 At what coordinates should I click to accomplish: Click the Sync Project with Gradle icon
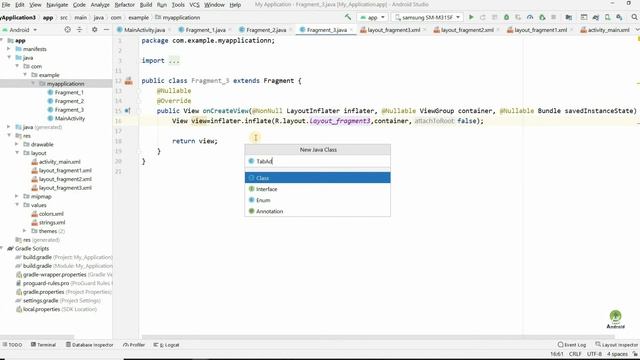pos(596,17)
